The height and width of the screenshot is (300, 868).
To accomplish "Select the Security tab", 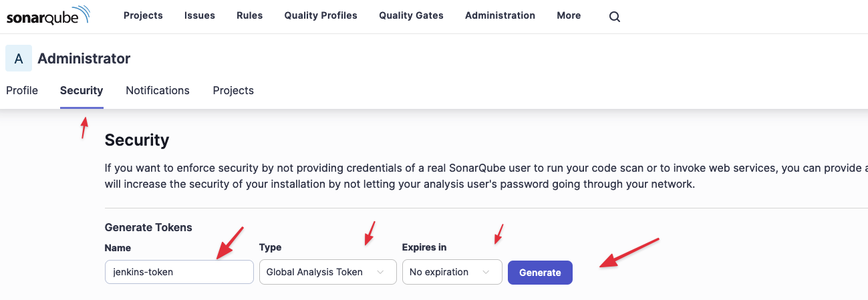I will [82, 90].
